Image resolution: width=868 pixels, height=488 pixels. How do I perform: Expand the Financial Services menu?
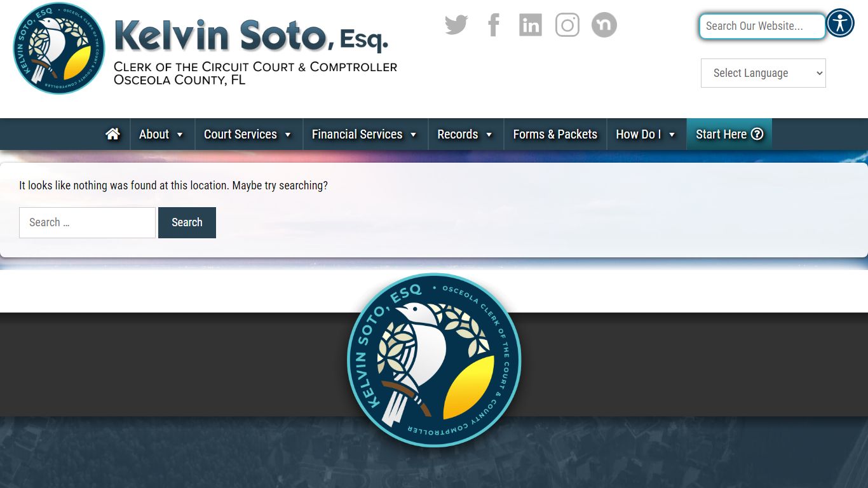365,134
